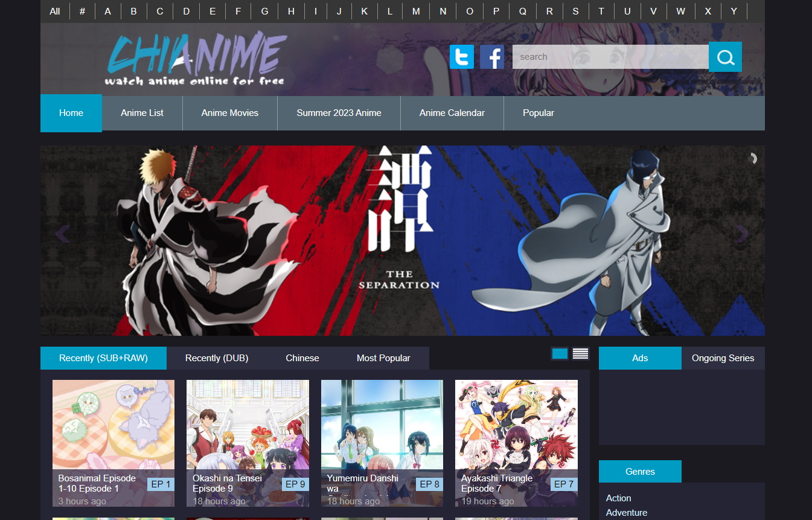Filter anime list by letter T
The image size is (812, 520).
601,11
